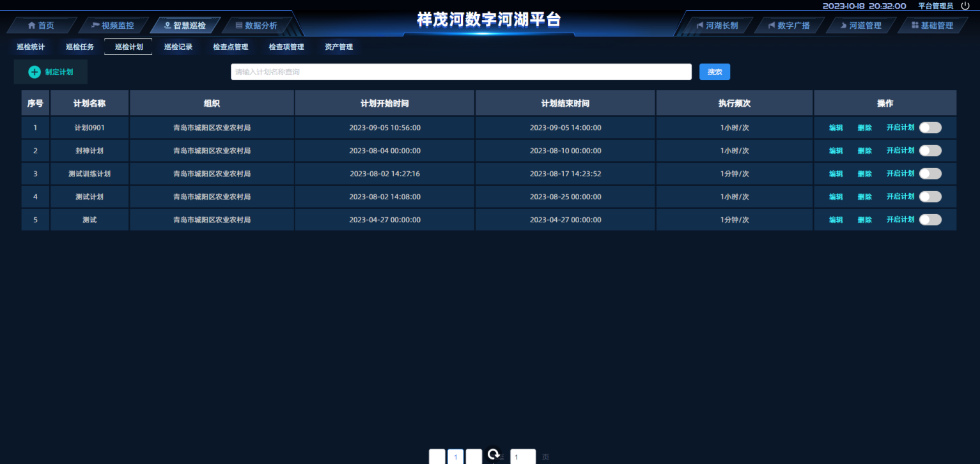Click the plus icon for 制定计划

35,72
